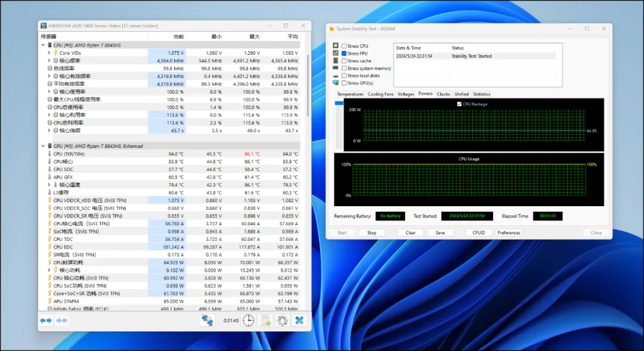Click the HWiNFO shrink columns arrows icon
Image resolution: width=644 pixels, height=351 pixels.
tap(61, 320)
